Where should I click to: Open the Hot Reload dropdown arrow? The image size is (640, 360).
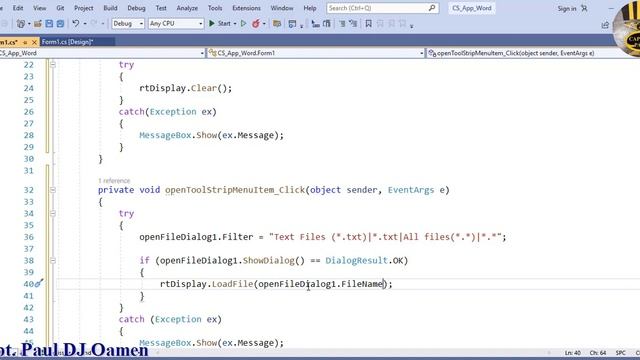[264, 24]
